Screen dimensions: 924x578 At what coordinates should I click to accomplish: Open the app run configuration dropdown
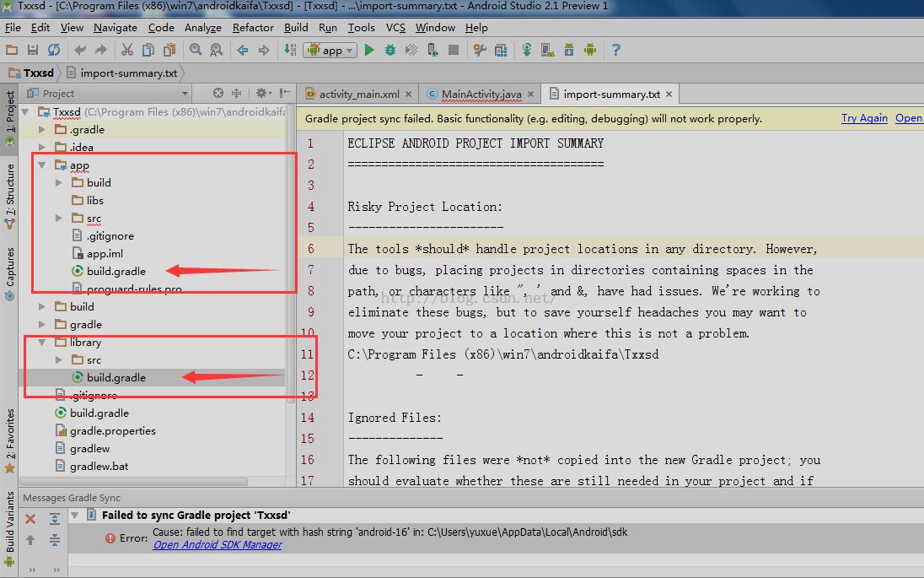pyautogui.click(x=330, y=50)
